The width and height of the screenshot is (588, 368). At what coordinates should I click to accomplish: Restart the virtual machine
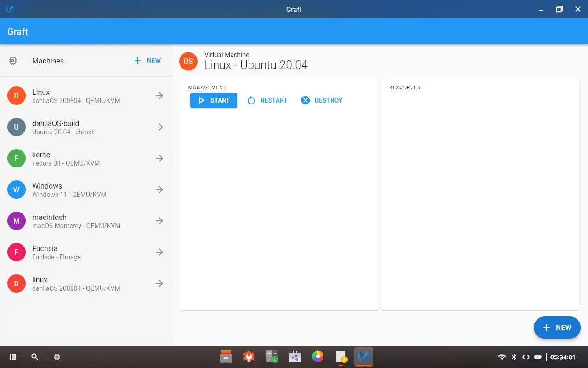(267, 100)
